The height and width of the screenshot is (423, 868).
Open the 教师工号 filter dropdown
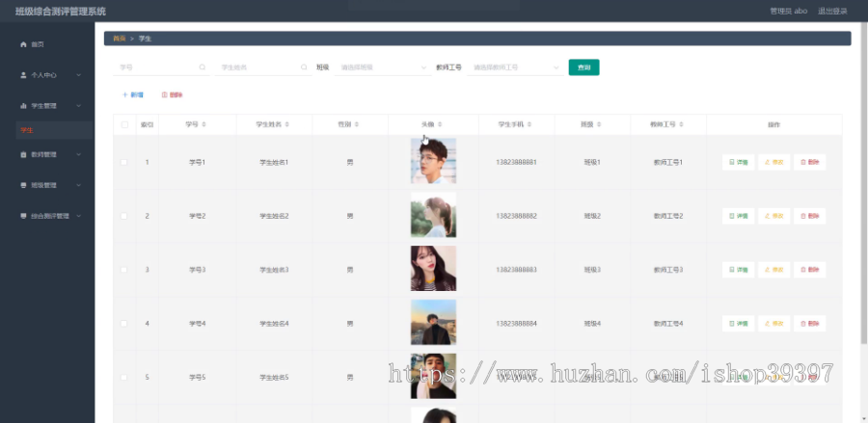tap(515, 67)
